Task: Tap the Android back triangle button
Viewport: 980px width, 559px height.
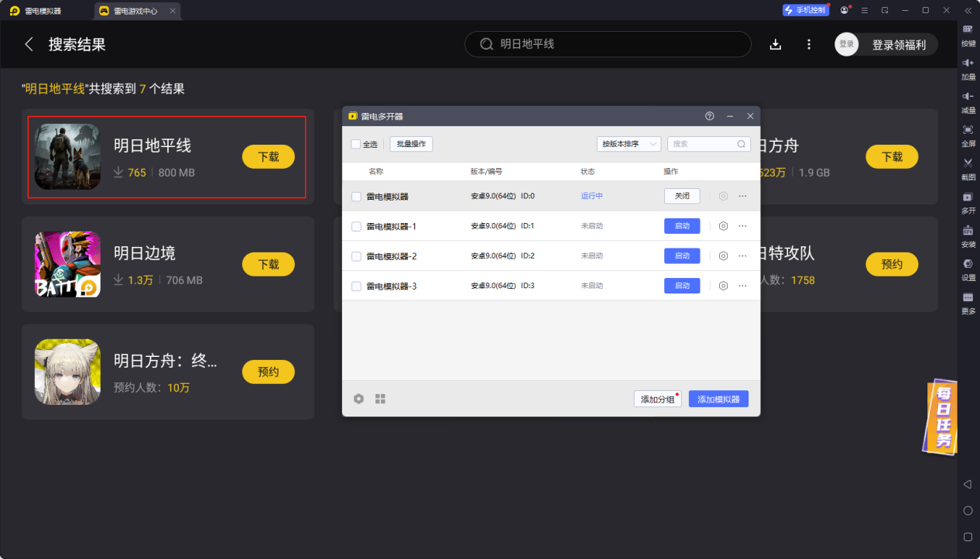Action: point(968,484)
